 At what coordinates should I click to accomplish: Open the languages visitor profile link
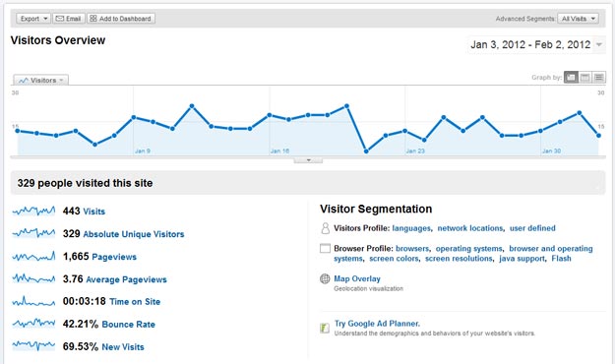411,228
